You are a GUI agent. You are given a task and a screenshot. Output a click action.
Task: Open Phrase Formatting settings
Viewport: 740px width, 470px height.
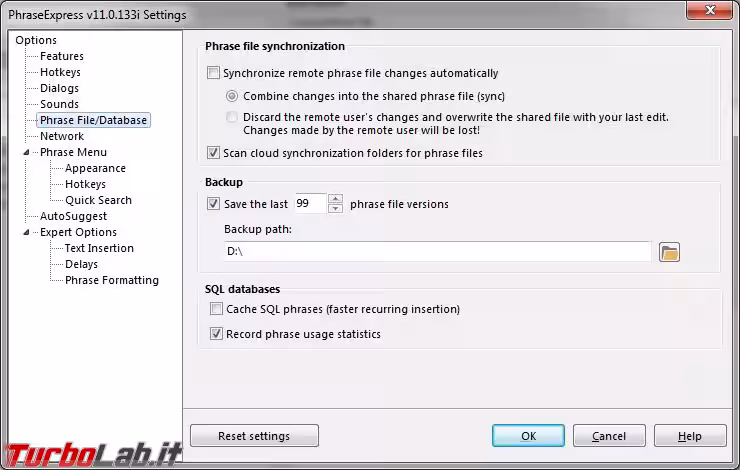pos(112,280)
